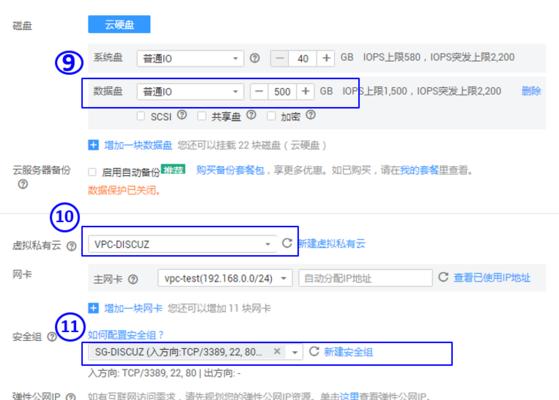Enable the 加密 encryption checkbox

[x=271, y=116]
